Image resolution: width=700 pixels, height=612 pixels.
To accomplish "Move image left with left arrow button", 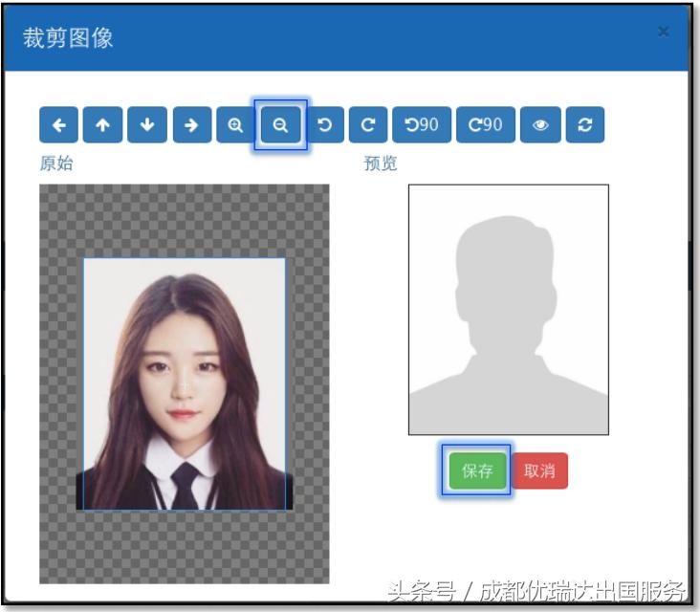I will [x=58, y=124].
